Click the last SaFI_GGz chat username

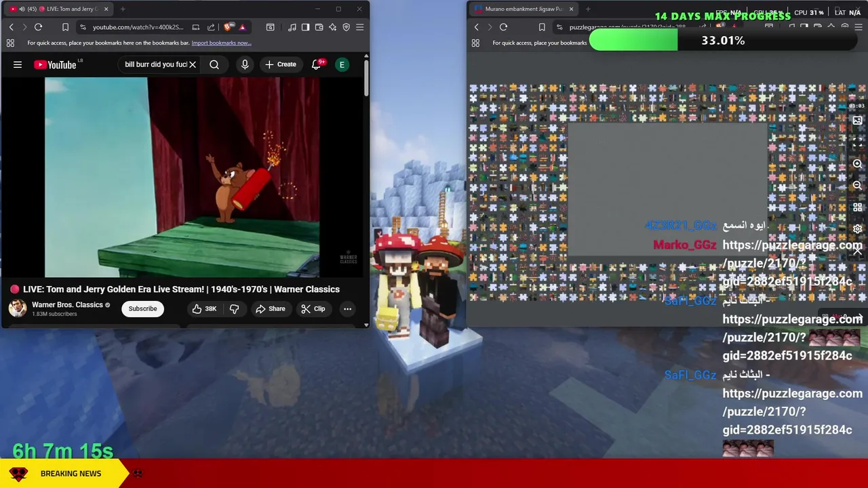690,375
